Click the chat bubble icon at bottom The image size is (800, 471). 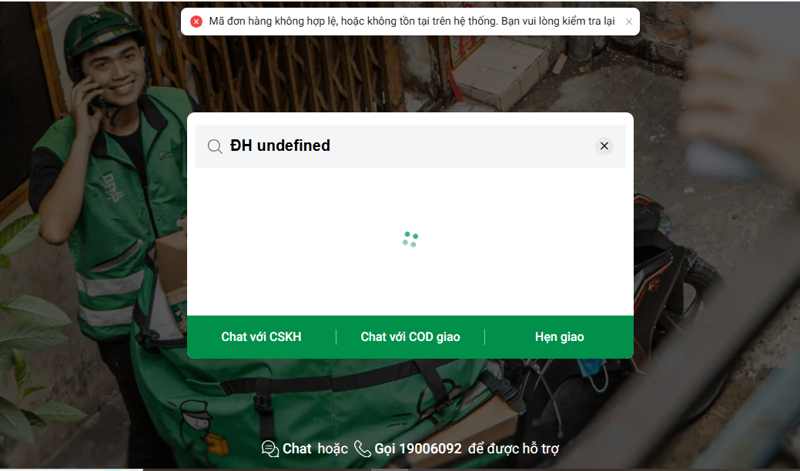coord(270,449)
